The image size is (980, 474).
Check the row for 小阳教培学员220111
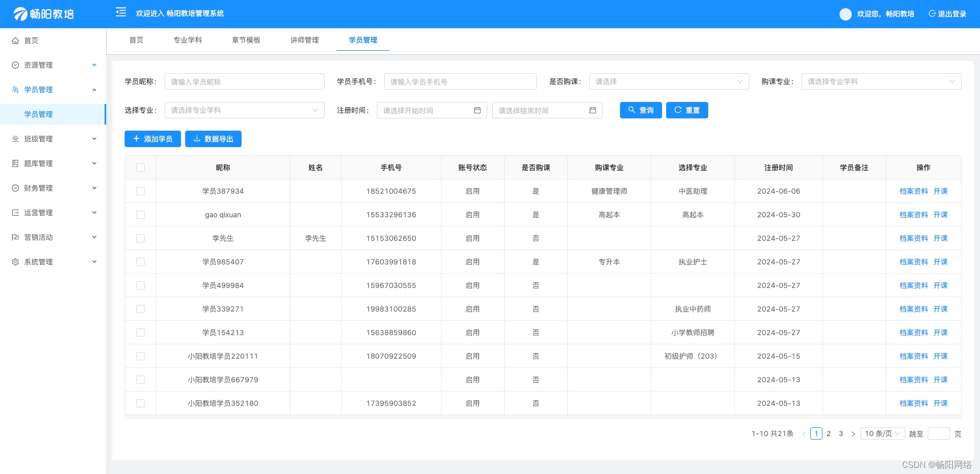tap(141, 356)
